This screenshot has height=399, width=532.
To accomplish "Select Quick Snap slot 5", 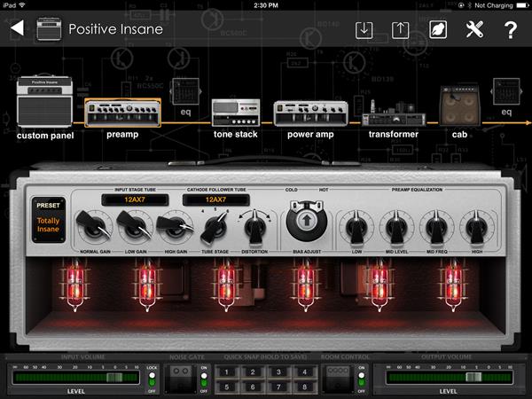I will tap(226, 387).
